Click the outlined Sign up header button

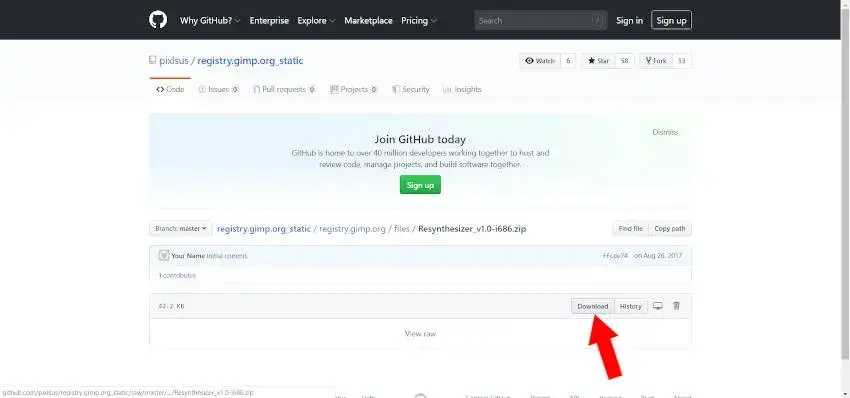[x=671, y=21]
